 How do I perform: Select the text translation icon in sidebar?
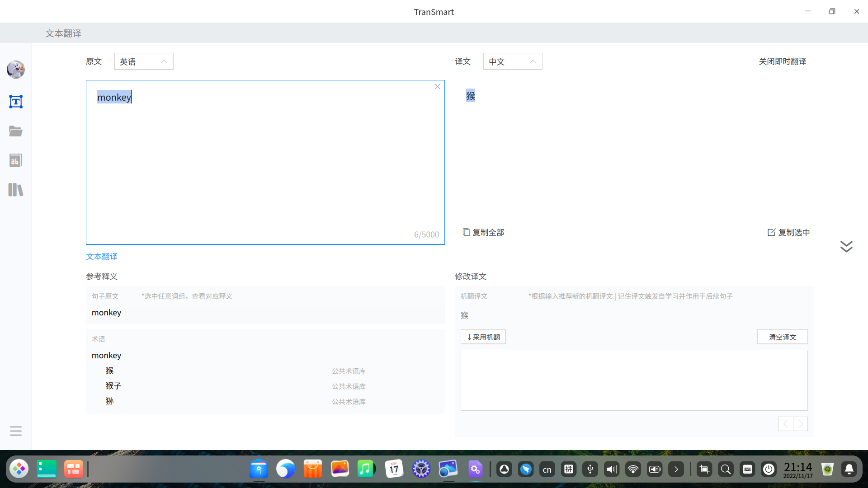pos(16,101)
